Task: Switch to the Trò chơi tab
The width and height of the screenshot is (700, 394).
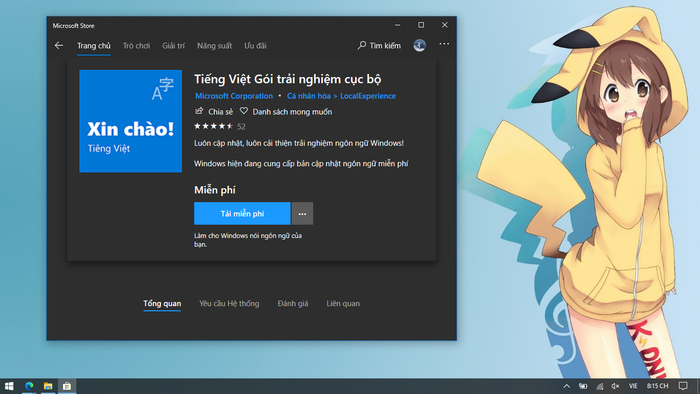Action: pos(136,46)
